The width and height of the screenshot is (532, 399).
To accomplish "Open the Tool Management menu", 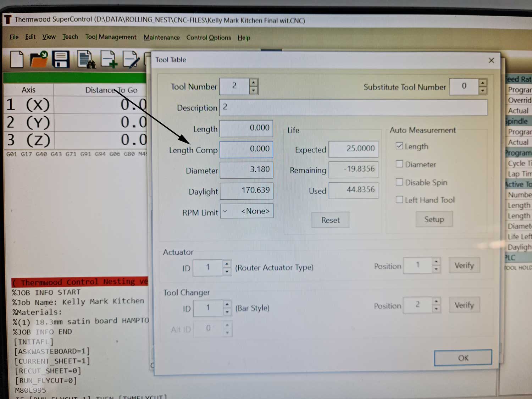I will pos(111,37).
